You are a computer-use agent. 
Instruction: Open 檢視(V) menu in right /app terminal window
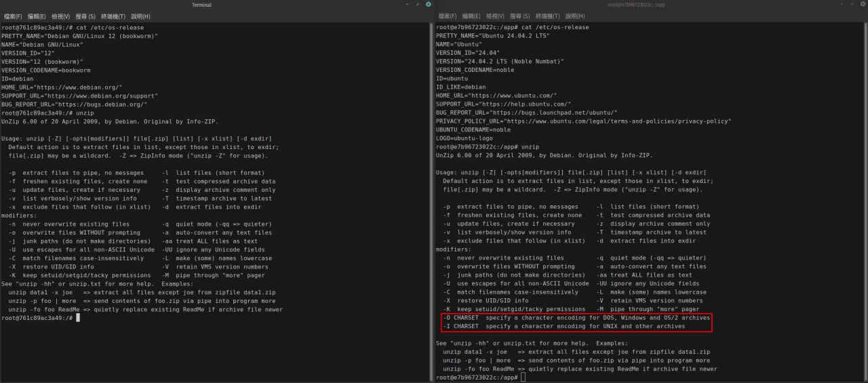click(x=496, y=16)
